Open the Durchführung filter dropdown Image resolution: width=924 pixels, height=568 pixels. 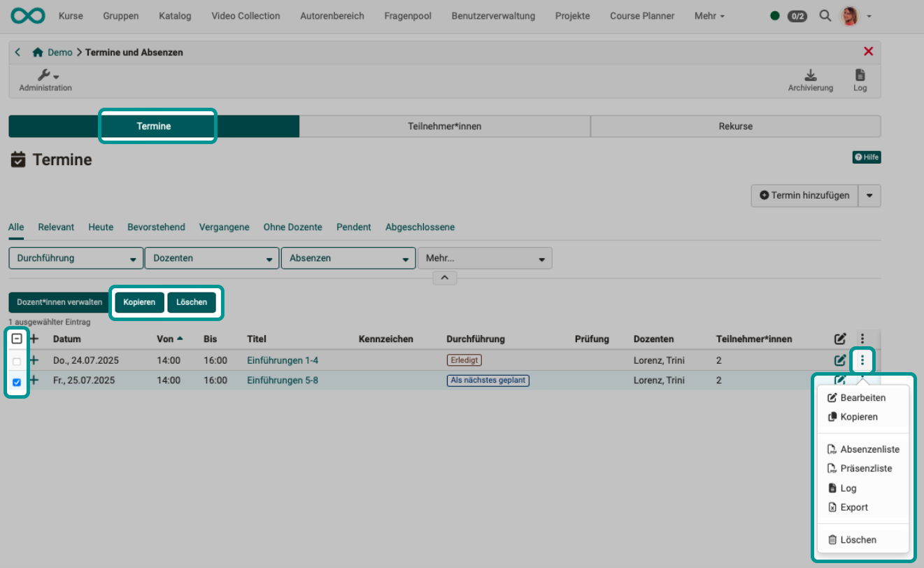tap(76, 257)
